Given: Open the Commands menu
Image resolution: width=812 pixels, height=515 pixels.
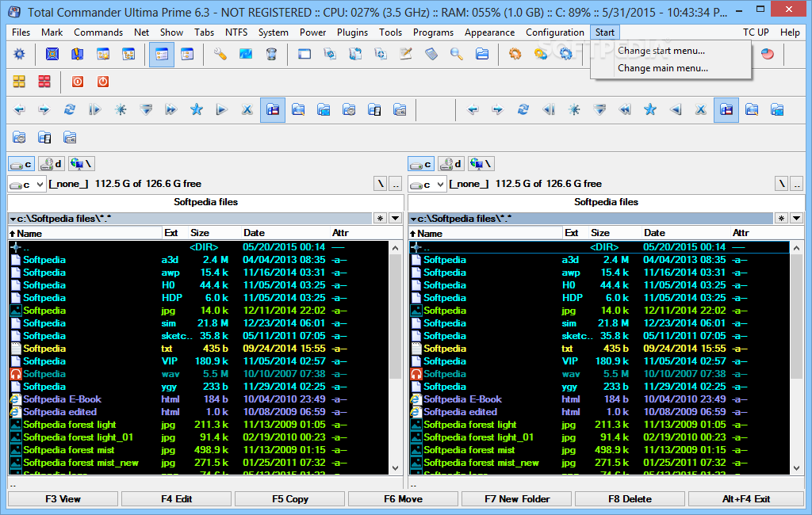Looking at the screenshot, I should 98,32.
